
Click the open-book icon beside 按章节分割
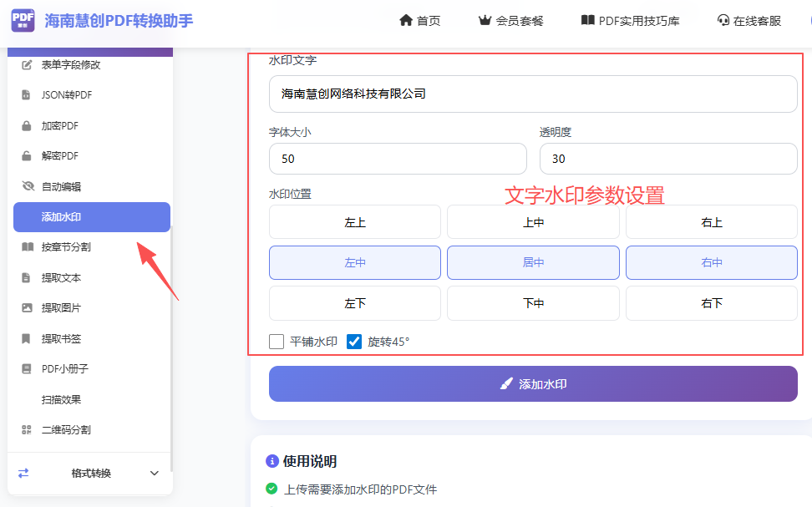(x=28, y=247)
